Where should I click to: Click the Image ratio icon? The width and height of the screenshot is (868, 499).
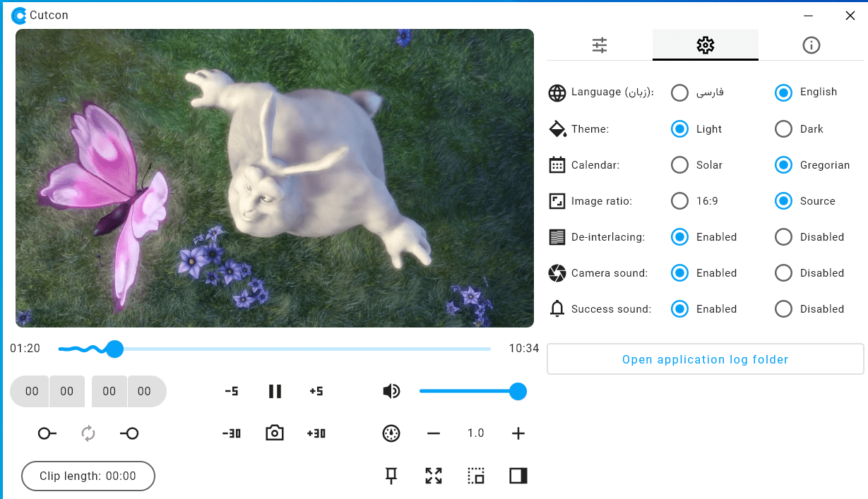557,201
